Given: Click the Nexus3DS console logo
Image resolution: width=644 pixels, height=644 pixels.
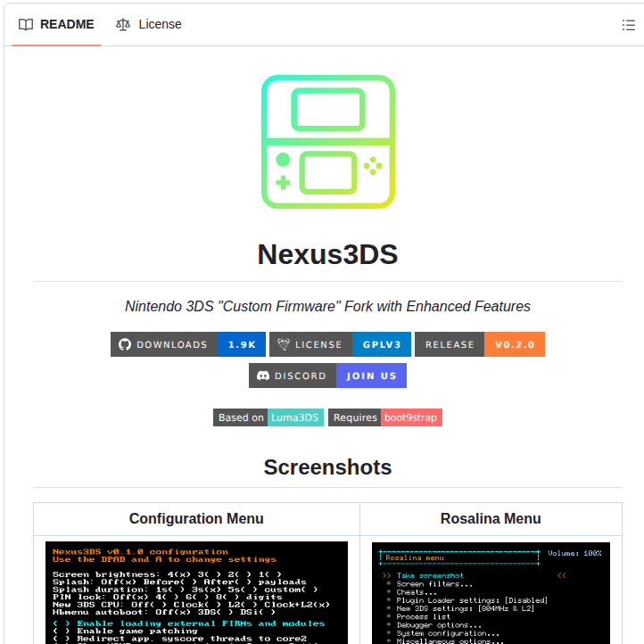Looking at the screenshot, I should pyautogui.click(x=327, y=142).
